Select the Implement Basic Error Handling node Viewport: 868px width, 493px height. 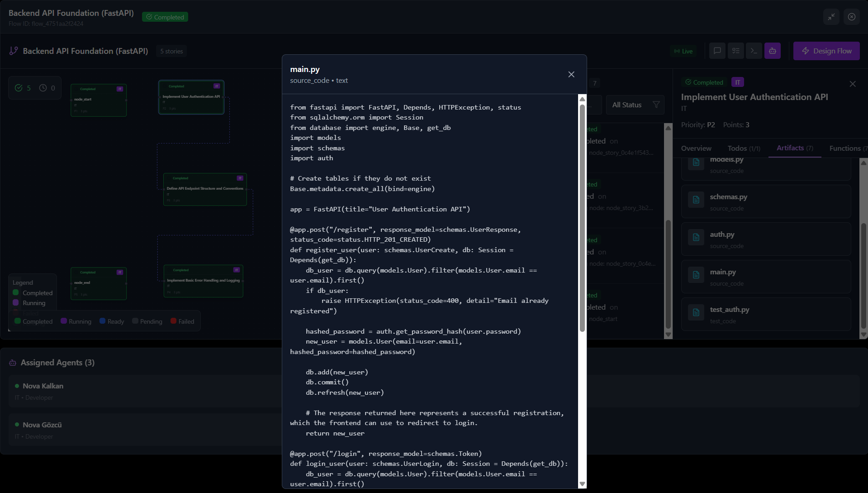coord(203,281)
